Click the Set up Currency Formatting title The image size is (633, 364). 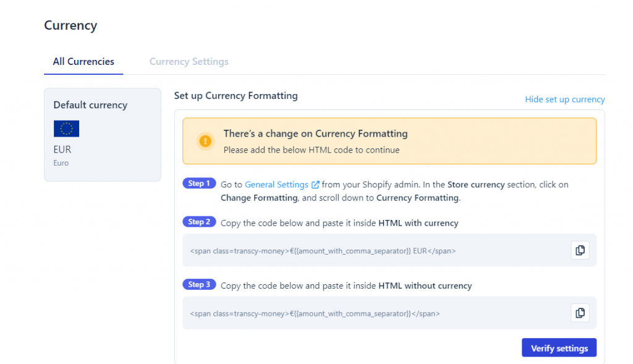click(x=236, y=96)
